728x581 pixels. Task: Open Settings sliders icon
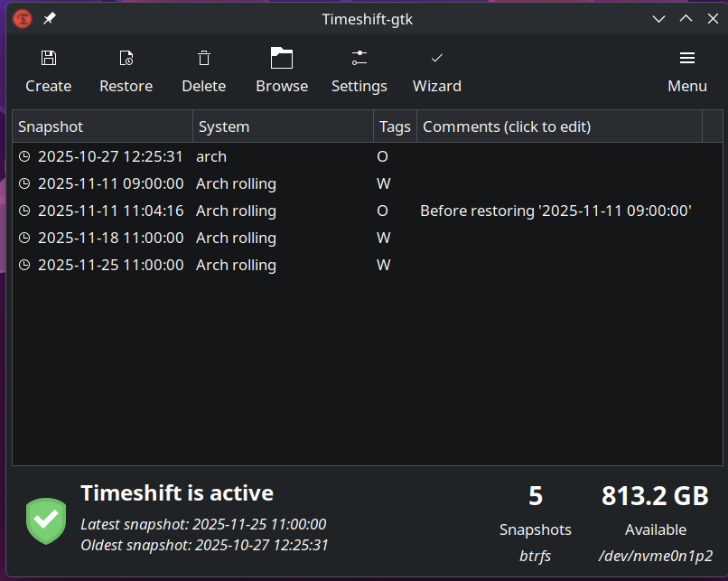pyautogui.click(x=359, y=59)
